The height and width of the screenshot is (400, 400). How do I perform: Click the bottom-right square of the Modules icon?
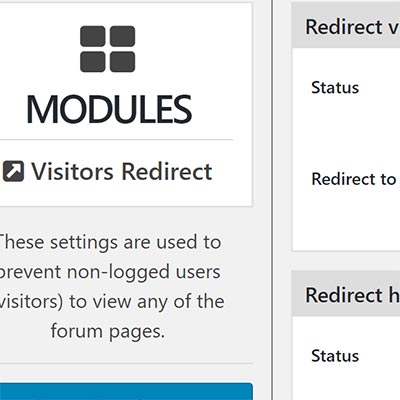pyautogui.click(x=123, y=62)
